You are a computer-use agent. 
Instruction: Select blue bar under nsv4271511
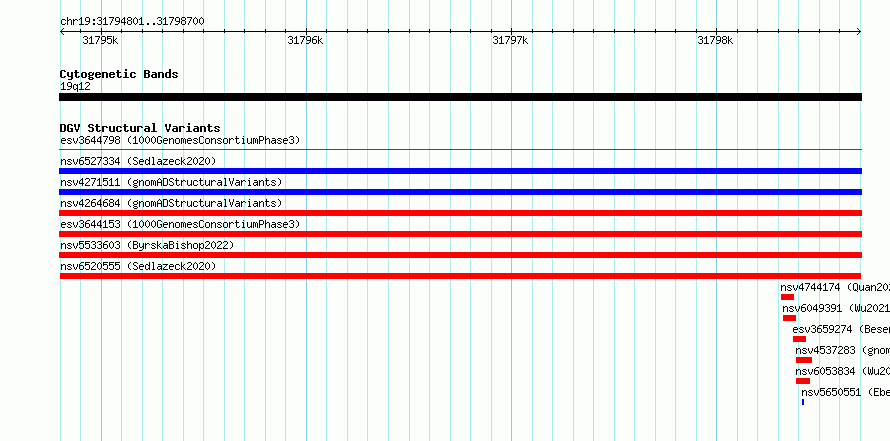pos(460,192)
